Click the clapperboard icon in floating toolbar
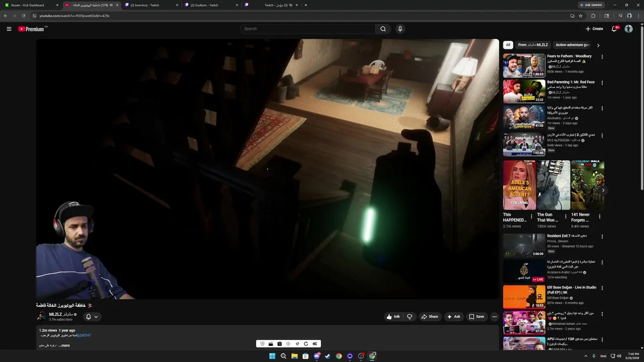The width and height of the screenshot is (644, 362). [271, 344]
